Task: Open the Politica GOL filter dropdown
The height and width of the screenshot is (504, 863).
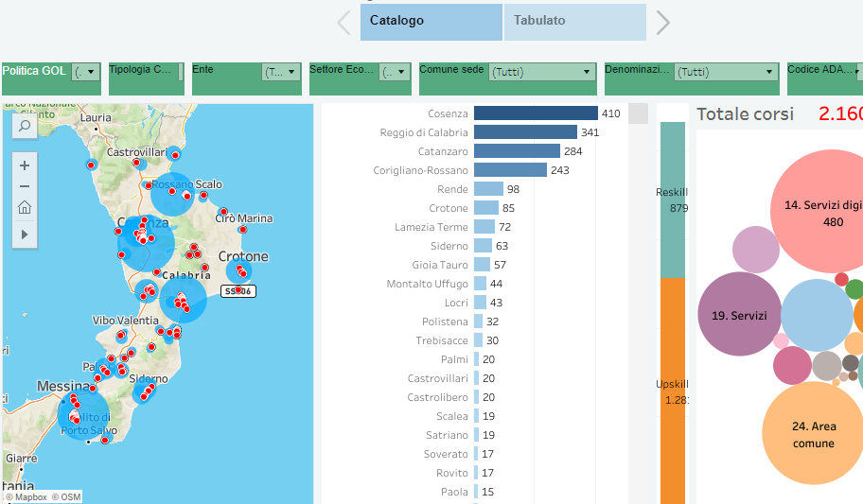Action: click(x=86, y=72)
